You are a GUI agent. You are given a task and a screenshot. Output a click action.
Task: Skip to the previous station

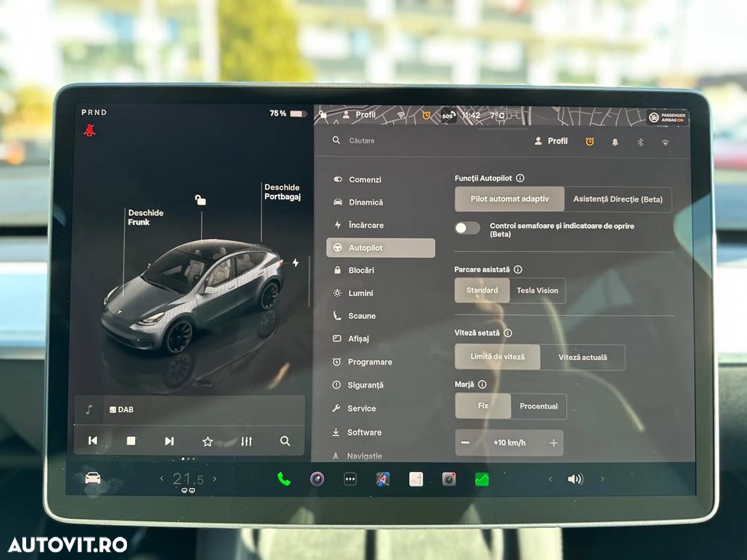pyautogui.click(x=93, y=441)
